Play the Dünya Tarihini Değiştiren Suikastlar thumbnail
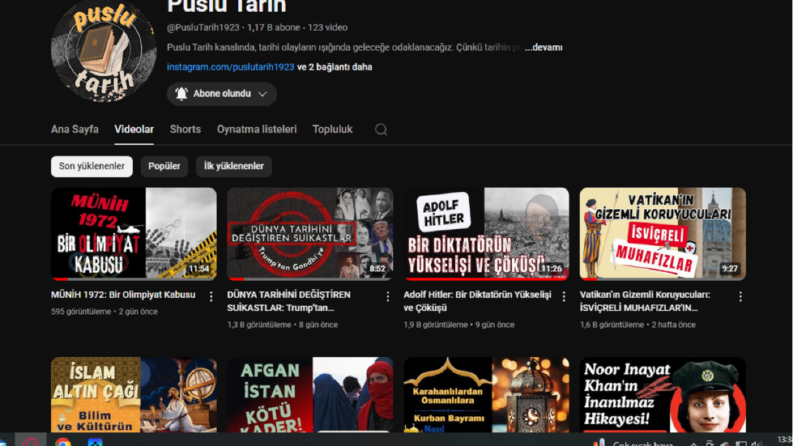Screen dimensions: 793x446 pos(310,234)
